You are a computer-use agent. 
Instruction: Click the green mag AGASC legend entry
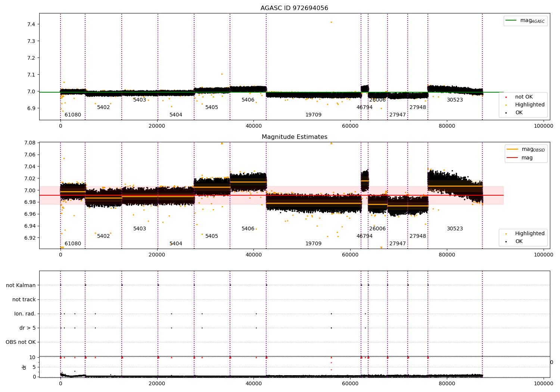pyautogui.click(x=525, y=21)
